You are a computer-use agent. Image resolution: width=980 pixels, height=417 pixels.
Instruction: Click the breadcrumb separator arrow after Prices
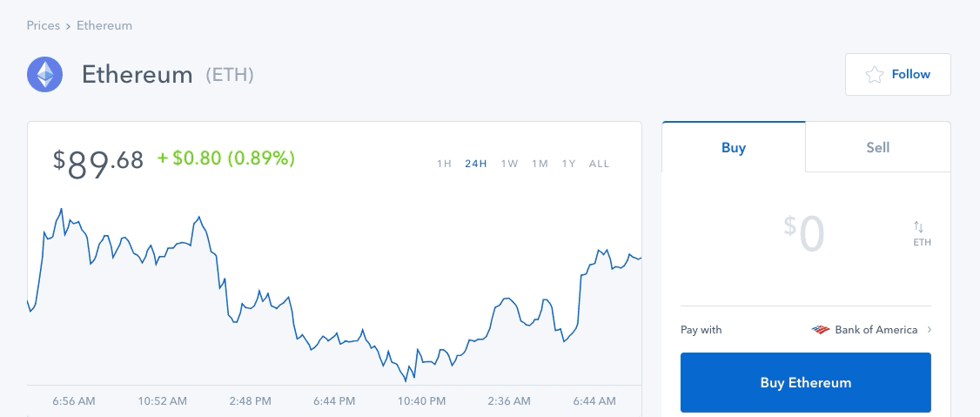point(68,26)
